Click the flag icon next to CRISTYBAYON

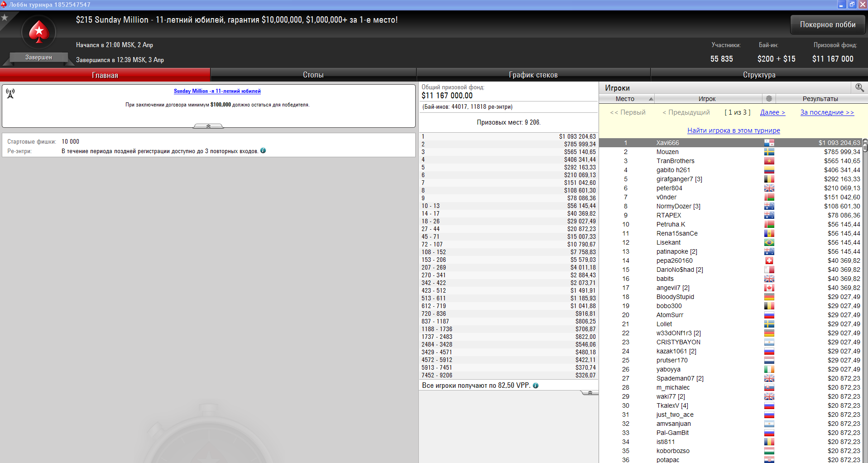click(769, 342)
